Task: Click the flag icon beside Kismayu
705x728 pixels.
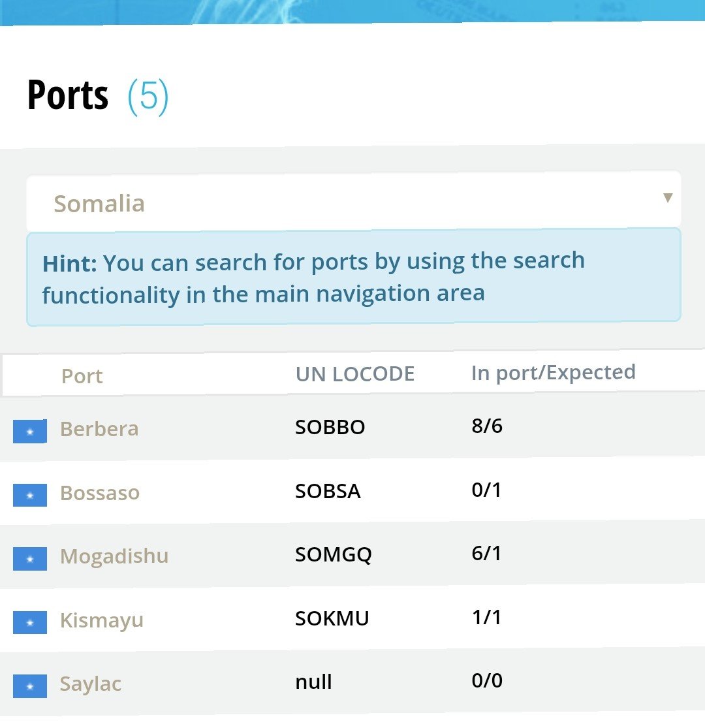Action: click(x=30, y=623)
